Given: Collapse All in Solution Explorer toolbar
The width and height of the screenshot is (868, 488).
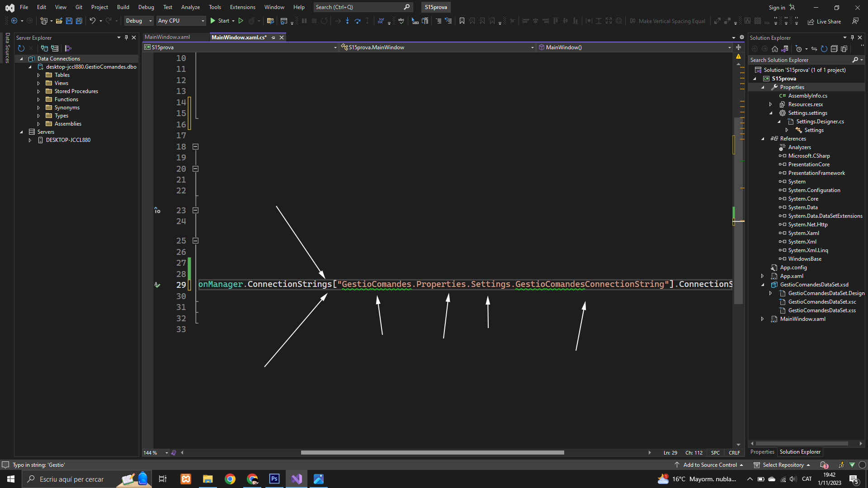Looking at the screenshot, I should [834, 49].
